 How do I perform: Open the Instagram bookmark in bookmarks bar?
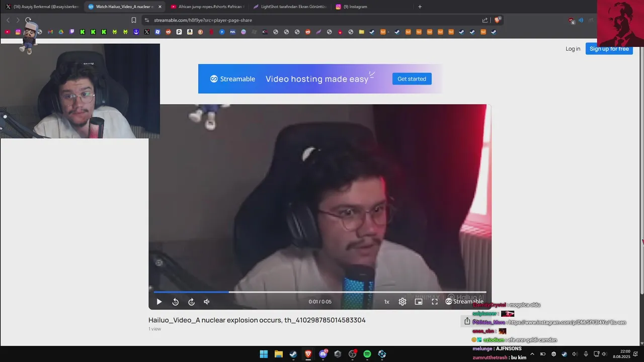click(x=18, y=32)
